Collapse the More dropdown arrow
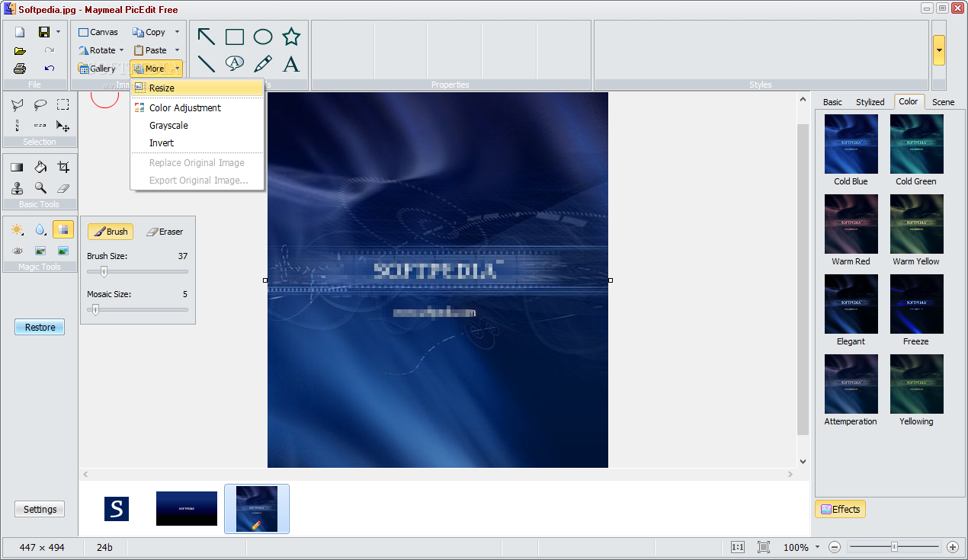The height and width of the screenshot is (560, 968). click(177, 69)
